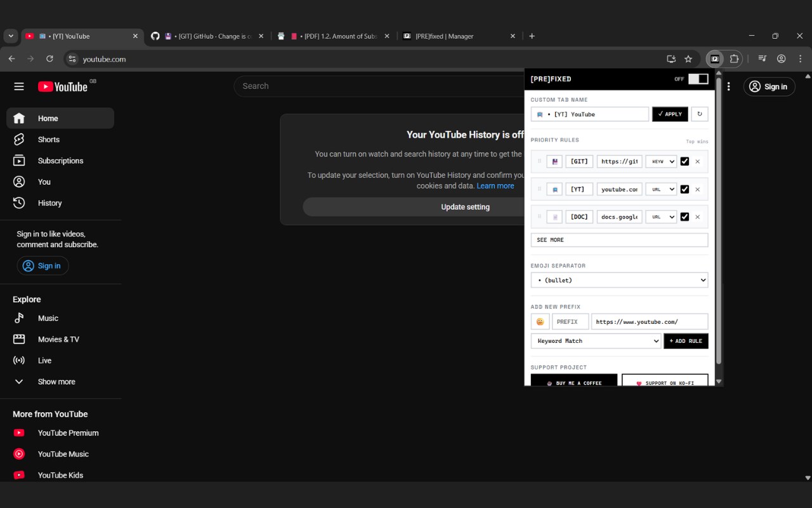Image resolution: width=812 pixels, height=508 pixels.
Task: Reload the current page
Action: click(49, 59)
